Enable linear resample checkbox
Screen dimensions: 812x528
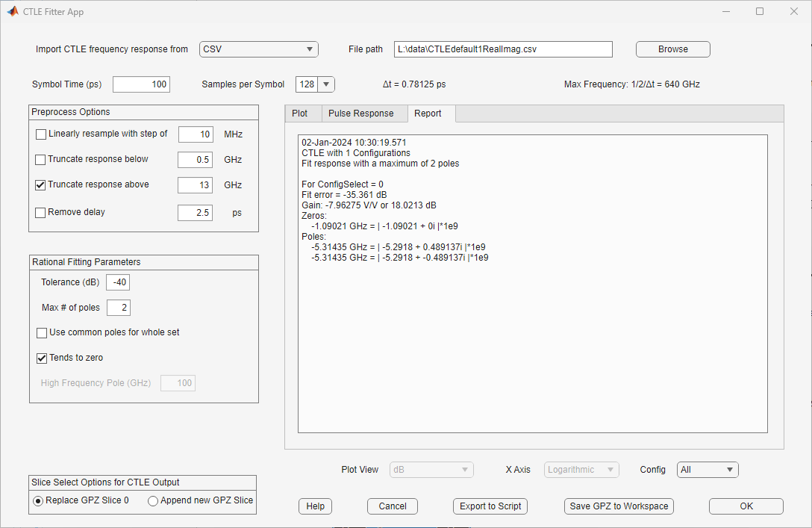[x=41, y=134]
